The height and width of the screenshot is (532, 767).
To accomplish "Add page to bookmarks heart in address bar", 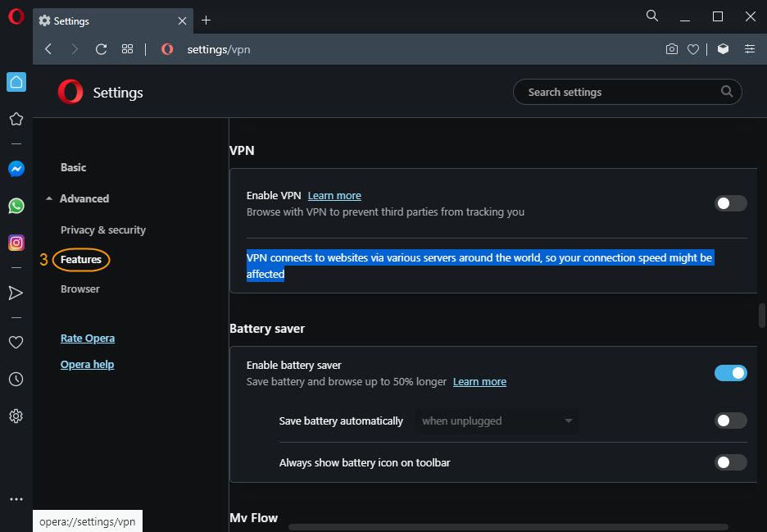I will coord(693,49).
